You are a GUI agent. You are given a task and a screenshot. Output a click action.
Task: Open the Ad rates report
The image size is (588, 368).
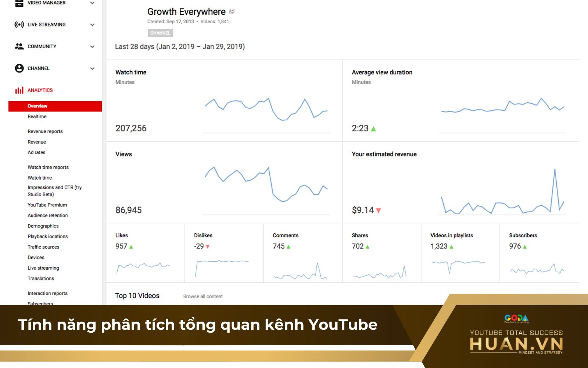[36, 152]
